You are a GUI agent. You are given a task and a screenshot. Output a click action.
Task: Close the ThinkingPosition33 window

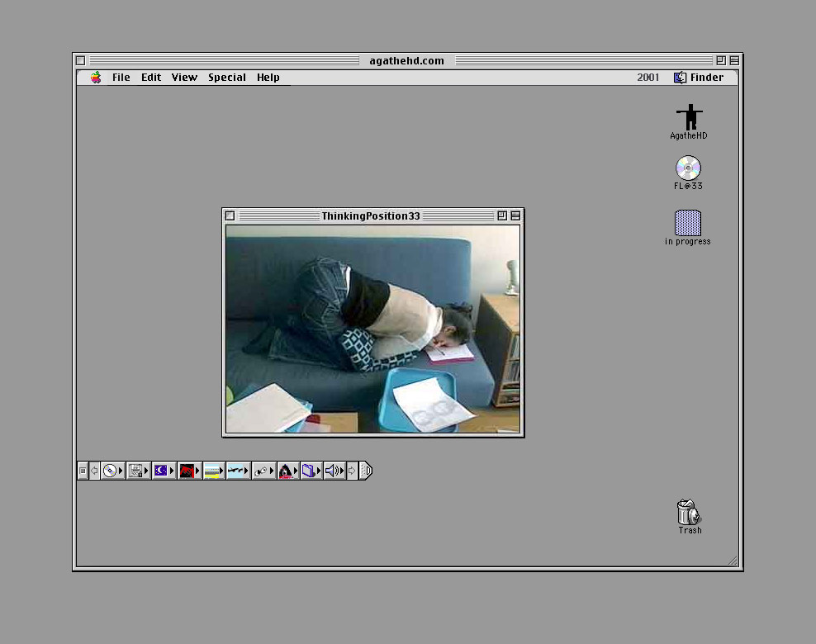click(x=230, y=215)
